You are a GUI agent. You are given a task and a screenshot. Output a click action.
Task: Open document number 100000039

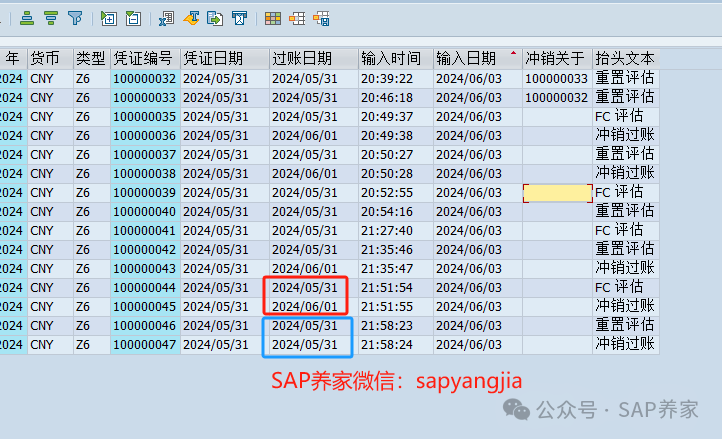[145, 193]
